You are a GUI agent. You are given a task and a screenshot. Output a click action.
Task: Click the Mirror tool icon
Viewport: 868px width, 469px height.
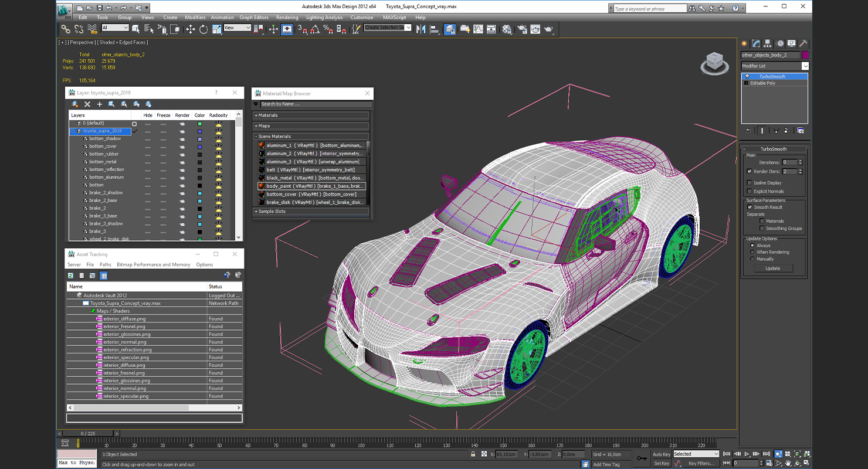[x=421, y=29]
